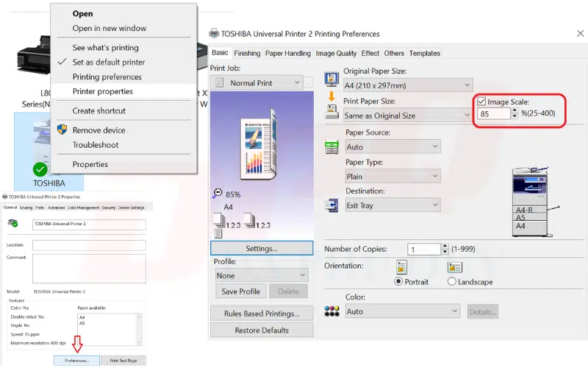Open the Original Paper Size dropdown
Viewport: 588px width, 368px height.
(x=408, y=85)
